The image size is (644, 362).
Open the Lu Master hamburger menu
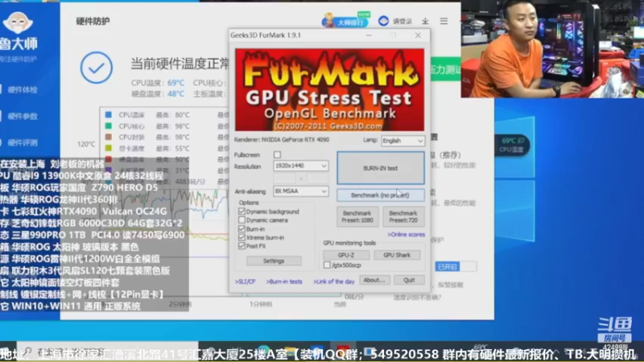click(444, 21)
